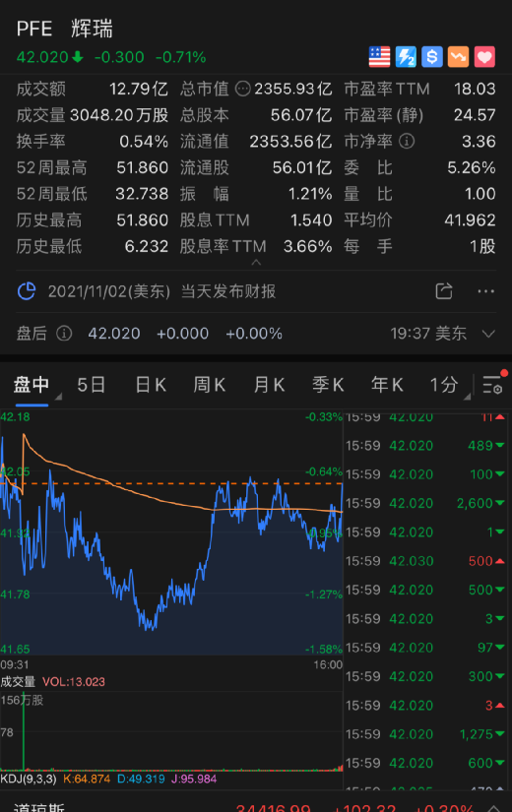This screenshot has width=512, height=812.
Task: Tap the blue dollar sign icon
Action: pos(432,57)
